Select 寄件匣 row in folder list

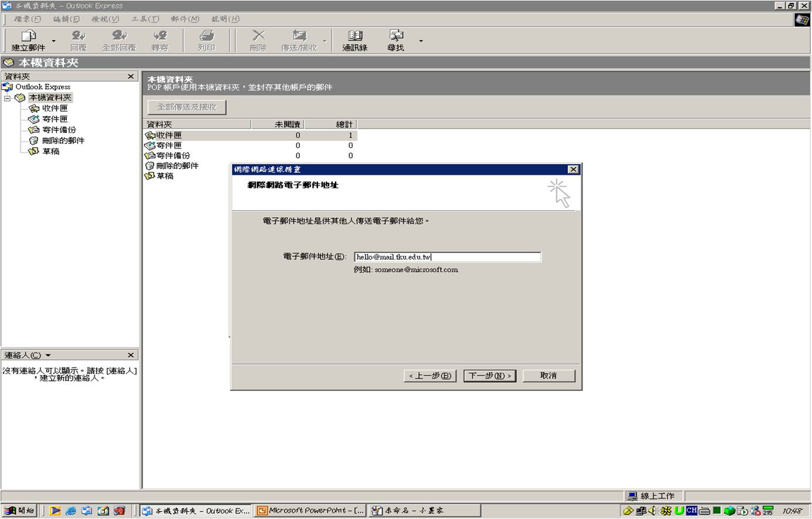251,146
